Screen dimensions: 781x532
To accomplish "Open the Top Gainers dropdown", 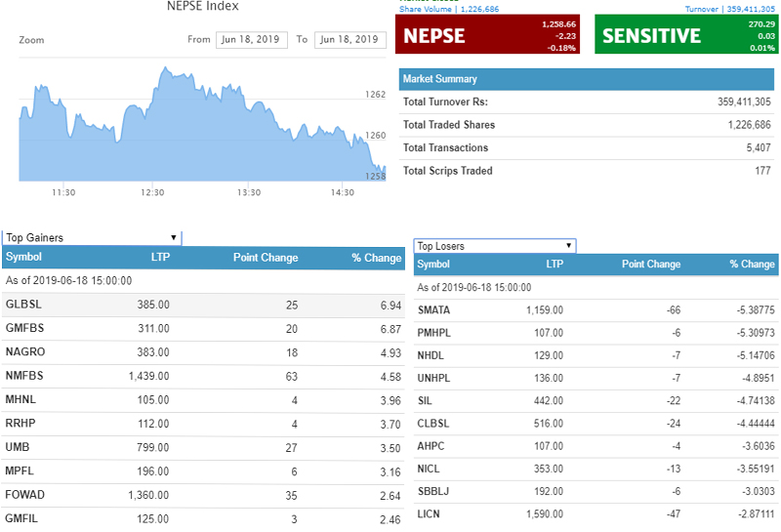I will 92,237.
